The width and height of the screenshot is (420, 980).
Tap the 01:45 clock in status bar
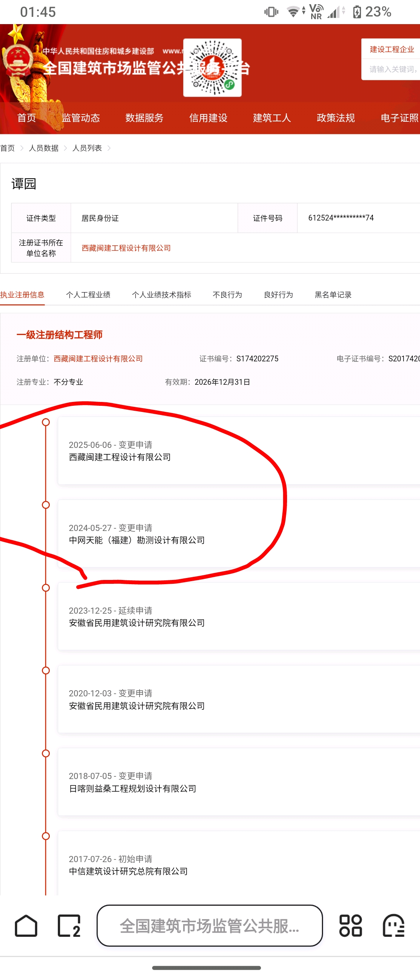pos(38,12)
